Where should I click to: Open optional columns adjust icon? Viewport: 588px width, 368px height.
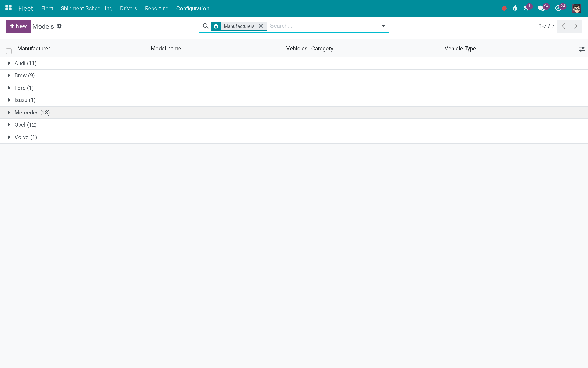click(582, 49)
